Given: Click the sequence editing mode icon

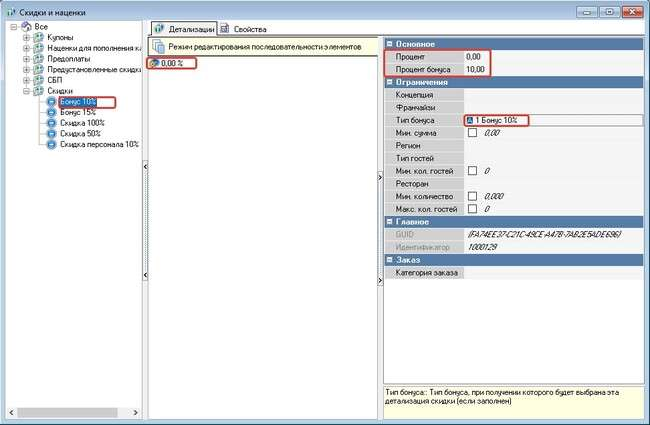Looking at the screenshot, I should 158,46.
